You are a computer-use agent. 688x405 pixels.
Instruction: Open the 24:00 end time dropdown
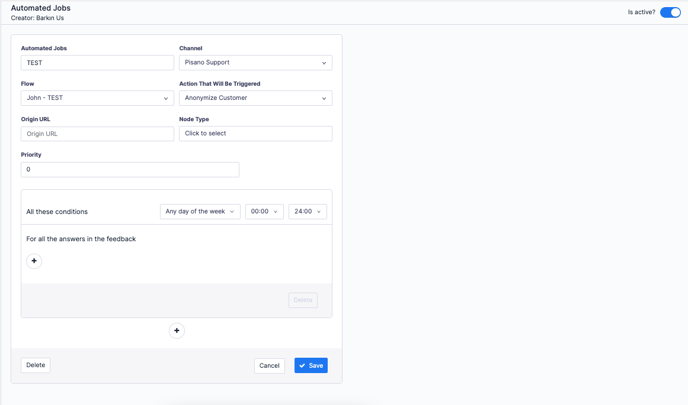tap(307, 212)
